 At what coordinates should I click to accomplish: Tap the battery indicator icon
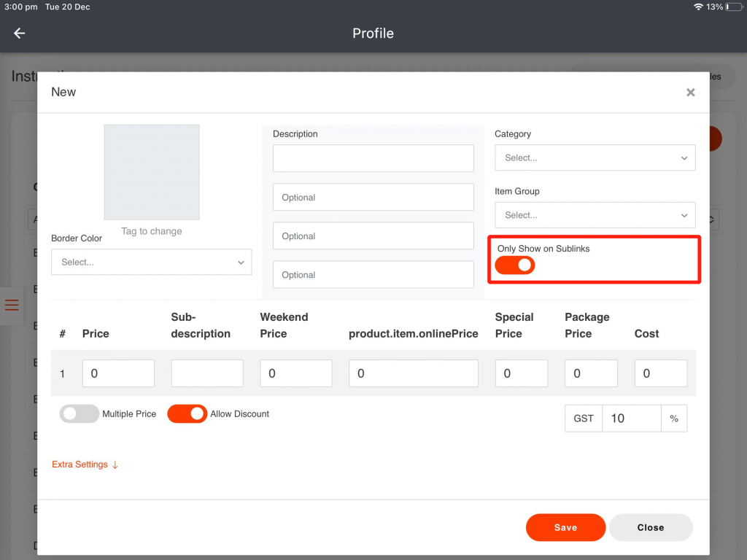pyautogui.click(x=732, y=7)
